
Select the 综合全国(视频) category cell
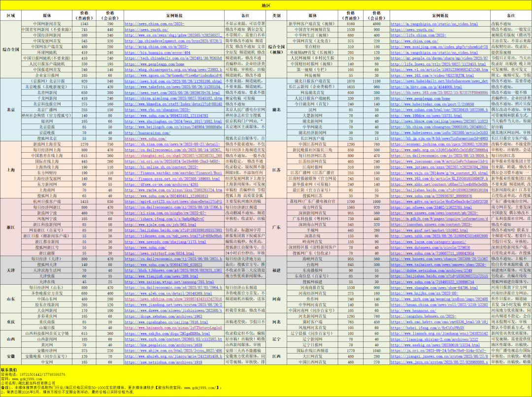276,50
